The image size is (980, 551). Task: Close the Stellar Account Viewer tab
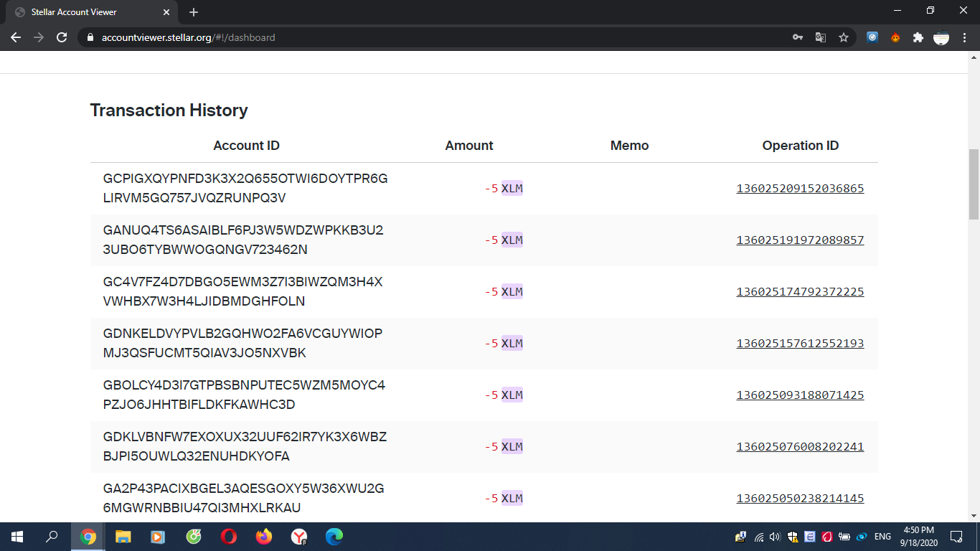pos(166,12)
